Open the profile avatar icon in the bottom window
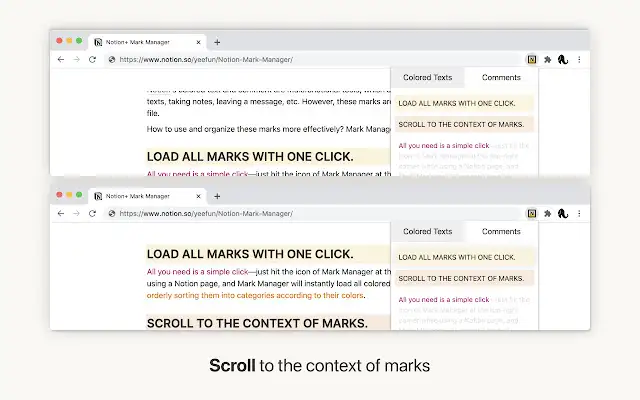This screenshot has width=640, height=400. [563, 213]
